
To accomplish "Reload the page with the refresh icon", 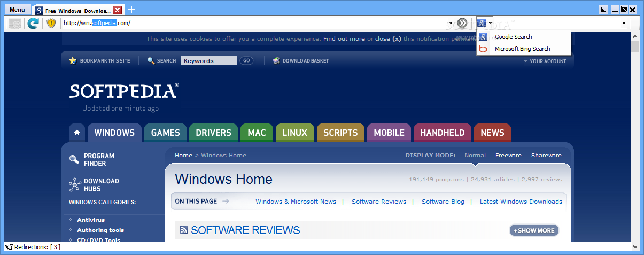I will pyautogui.click(x=33, y=24).
